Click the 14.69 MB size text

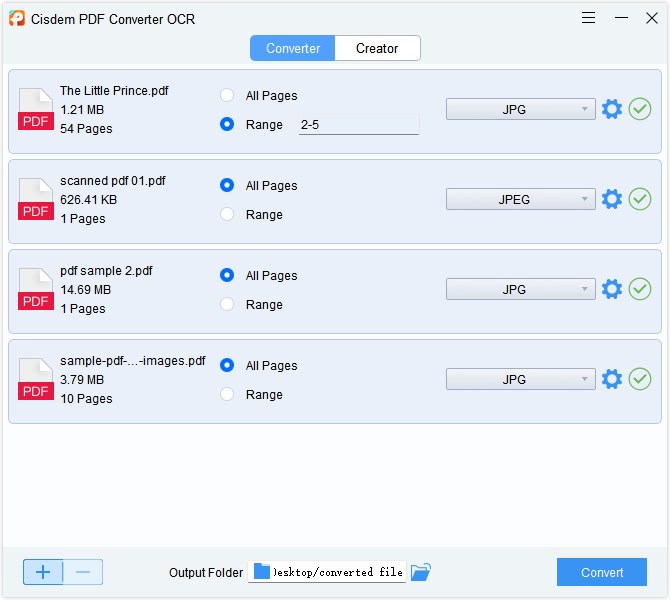[x=85, y=290]
